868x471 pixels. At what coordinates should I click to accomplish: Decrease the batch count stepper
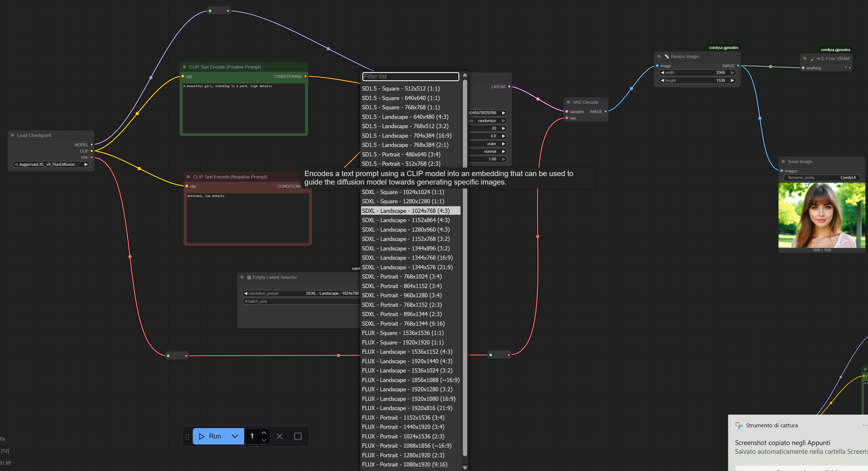(264, 440)
